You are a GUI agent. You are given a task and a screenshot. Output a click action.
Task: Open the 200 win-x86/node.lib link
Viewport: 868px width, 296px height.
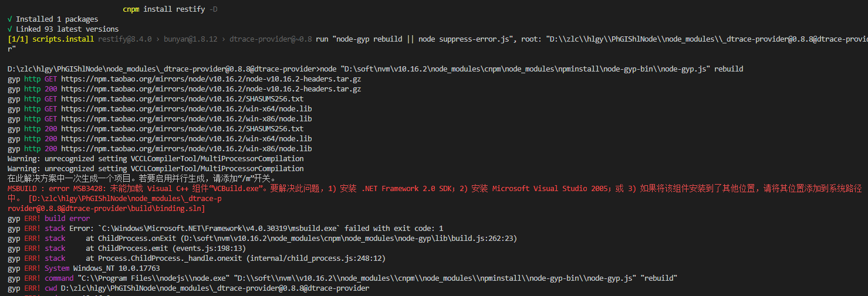(x=186, y=149)
